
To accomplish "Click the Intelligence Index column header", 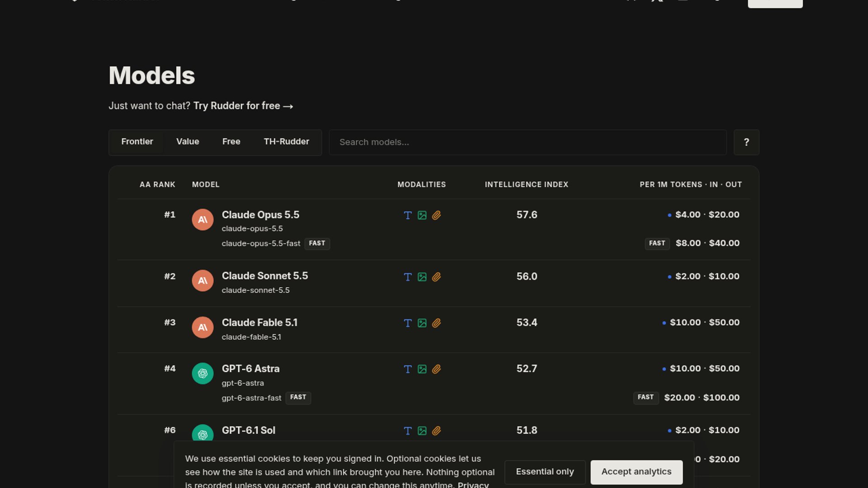I will pyautogui.click(x=527, y=185).
